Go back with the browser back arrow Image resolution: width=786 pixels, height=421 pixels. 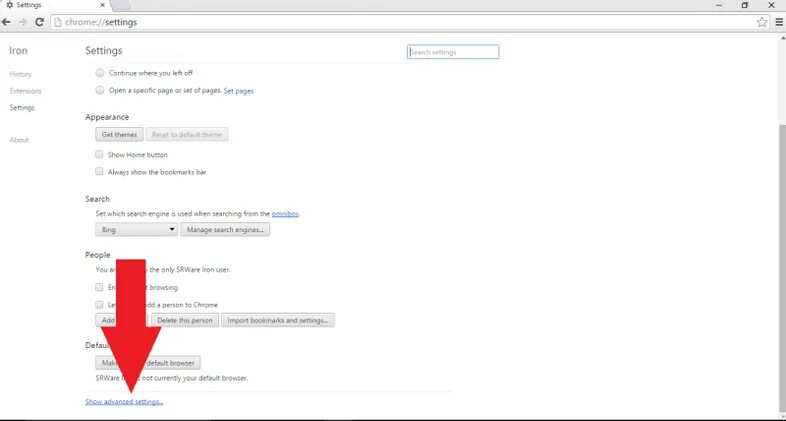(6, 22)
